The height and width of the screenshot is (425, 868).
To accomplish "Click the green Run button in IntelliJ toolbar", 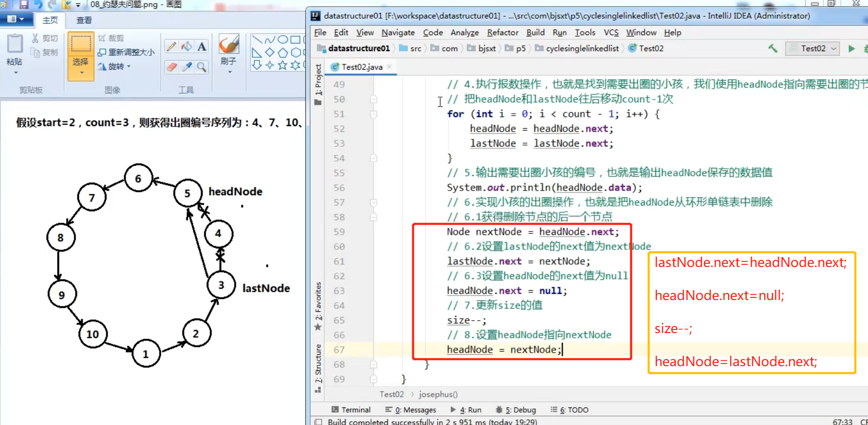I will pyautogui.click(x=851, y=49).
